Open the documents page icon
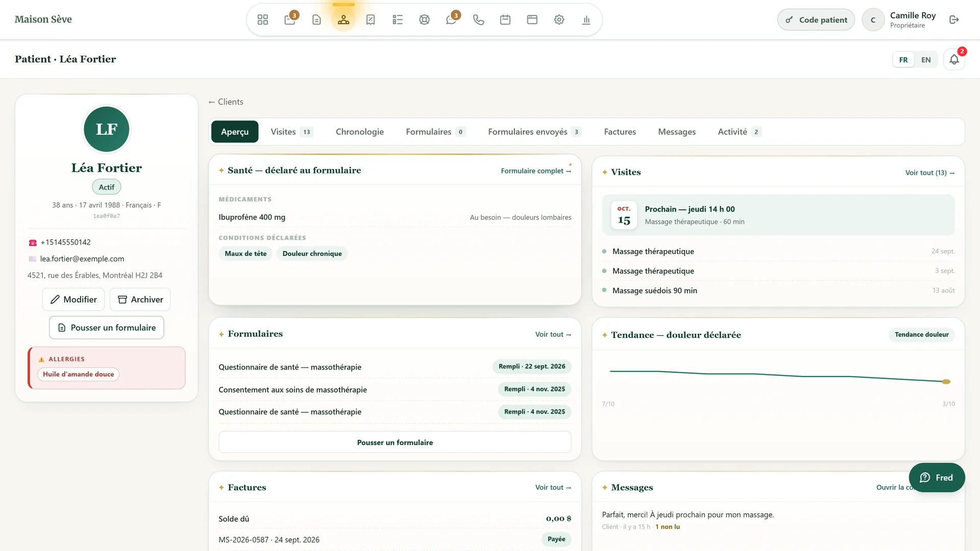The height and width of the screenshot is (551, 980). pyautogui.click(x=316, y=20)
